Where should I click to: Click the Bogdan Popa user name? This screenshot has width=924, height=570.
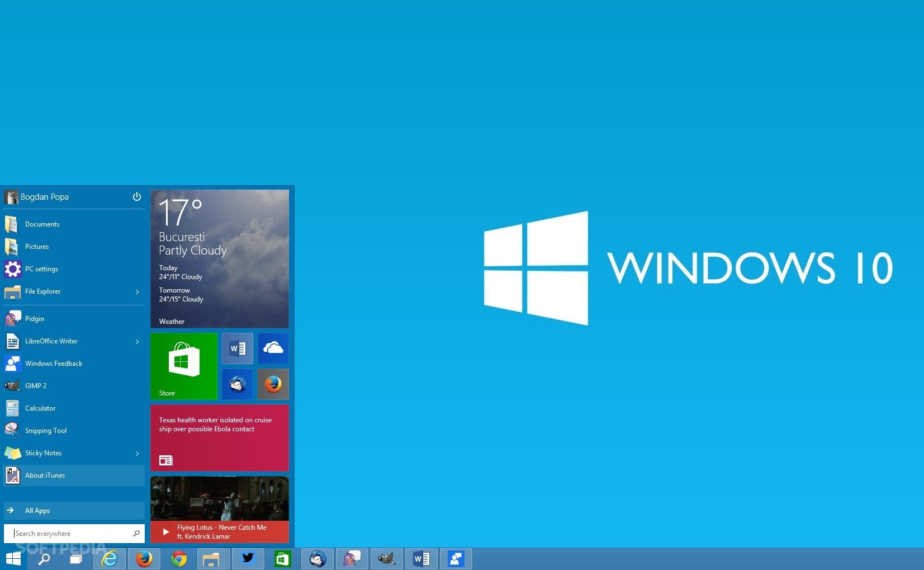coord(45,197)
